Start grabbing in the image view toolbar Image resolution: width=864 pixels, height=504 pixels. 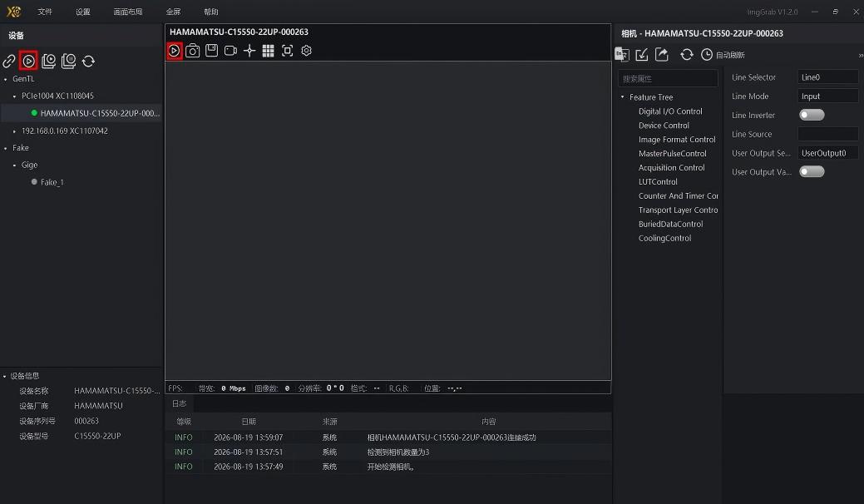174,51
